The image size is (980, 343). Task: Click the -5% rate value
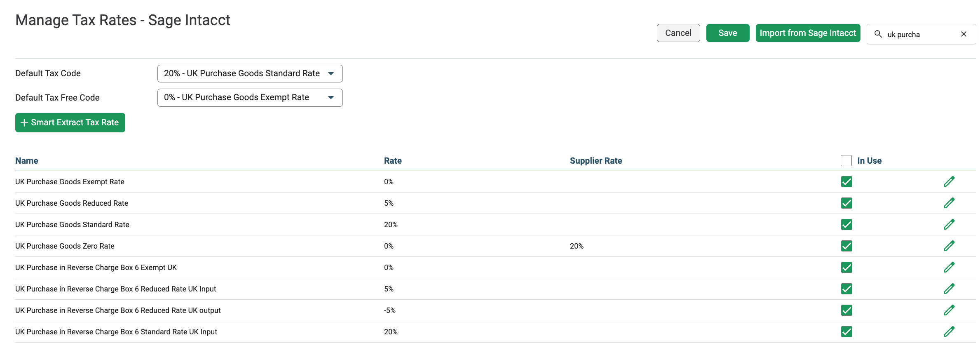(x=390, y=310)
